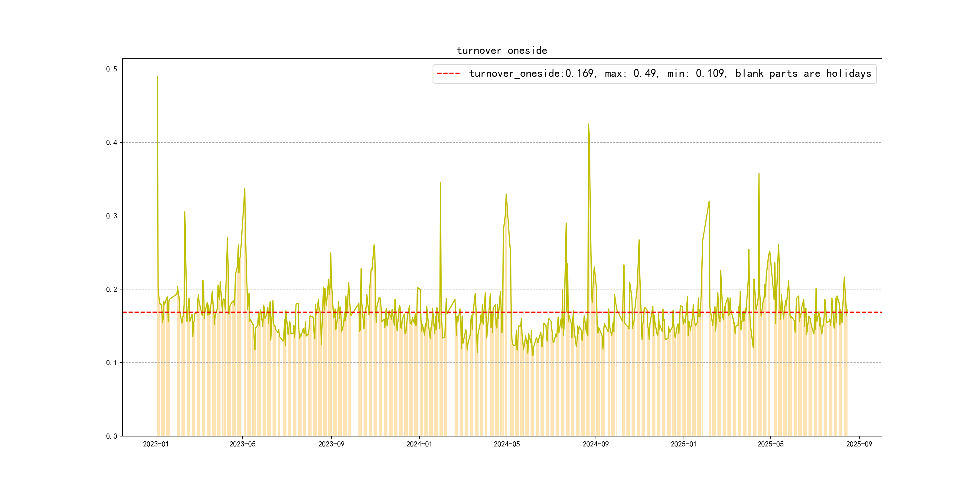This screenshot has width=980, height=490.
Task: Click the 0.2 y-axis tick label
Action: [112, 289]
